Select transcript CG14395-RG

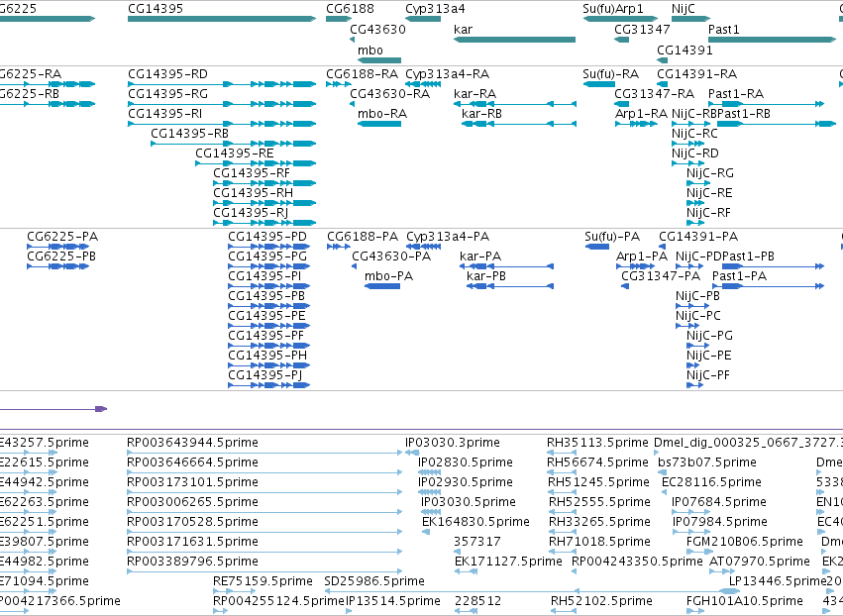[222, 104]
